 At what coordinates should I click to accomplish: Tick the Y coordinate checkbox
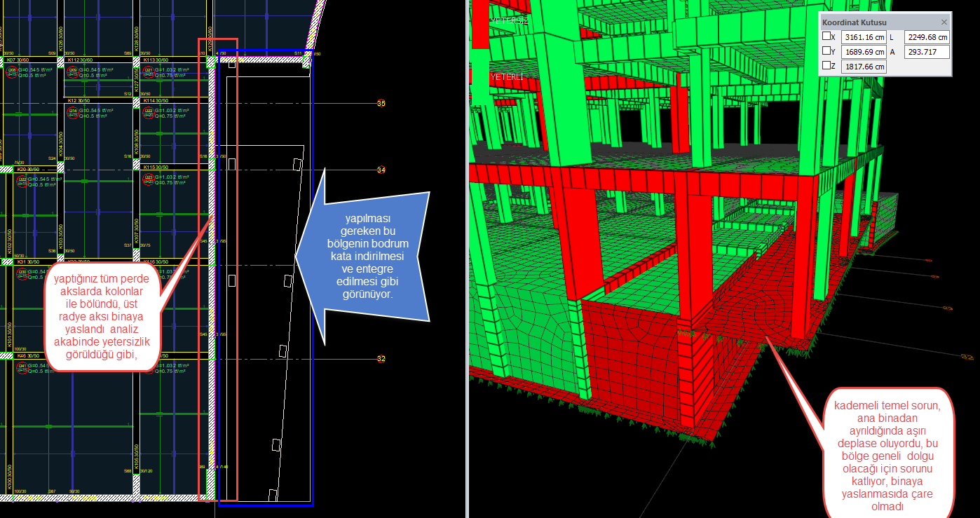[x=827, y=52]
